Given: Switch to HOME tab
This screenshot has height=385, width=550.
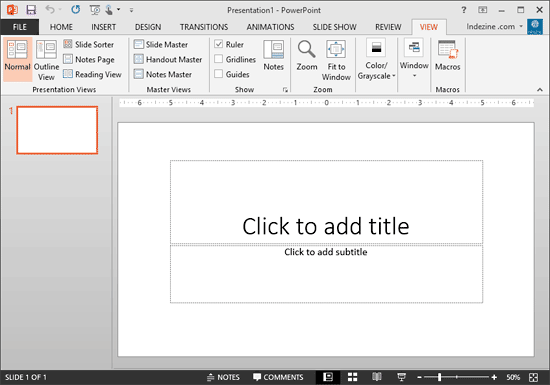Looking at the screenshot, I should (61, 27).
